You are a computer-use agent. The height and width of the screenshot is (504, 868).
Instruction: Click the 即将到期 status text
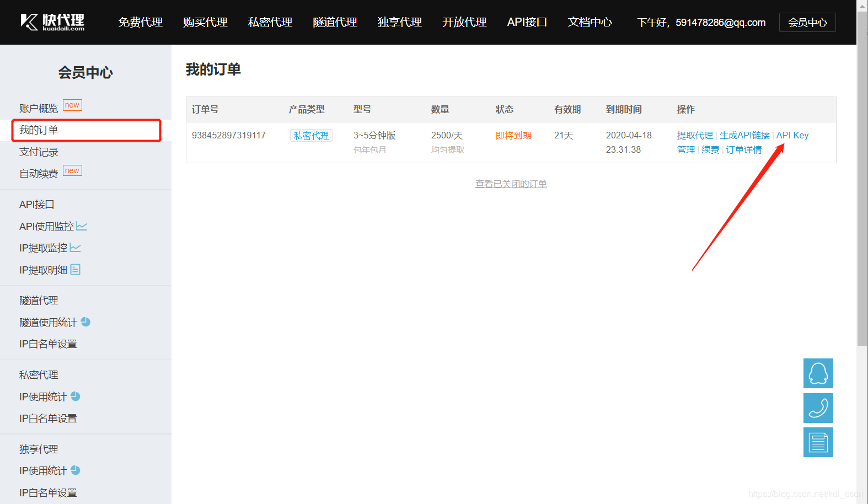[513, 135]
